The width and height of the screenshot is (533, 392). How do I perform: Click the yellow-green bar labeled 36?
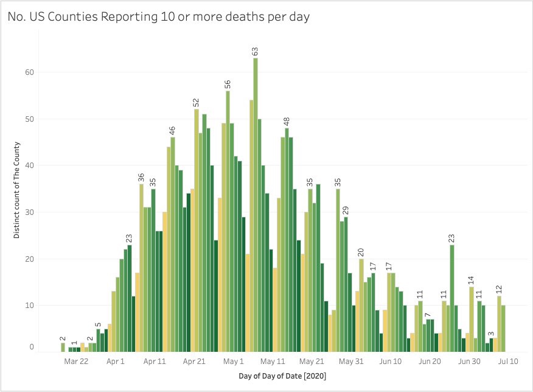tap(141, 268)
